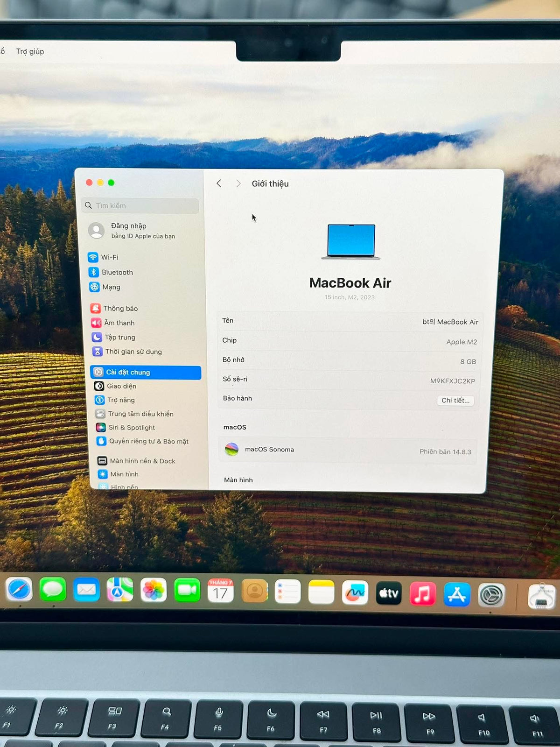Click the name value MacBook Air

coord(450,322)
